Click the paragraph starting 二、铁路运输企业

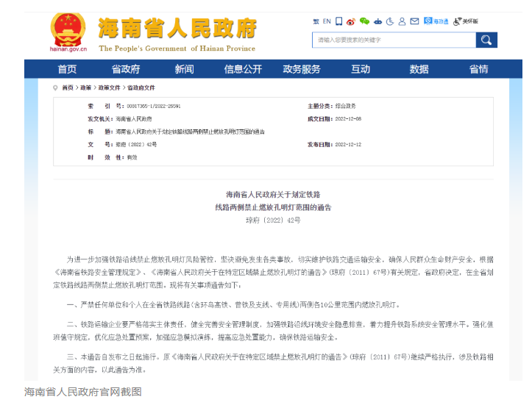tap(273, 331)
